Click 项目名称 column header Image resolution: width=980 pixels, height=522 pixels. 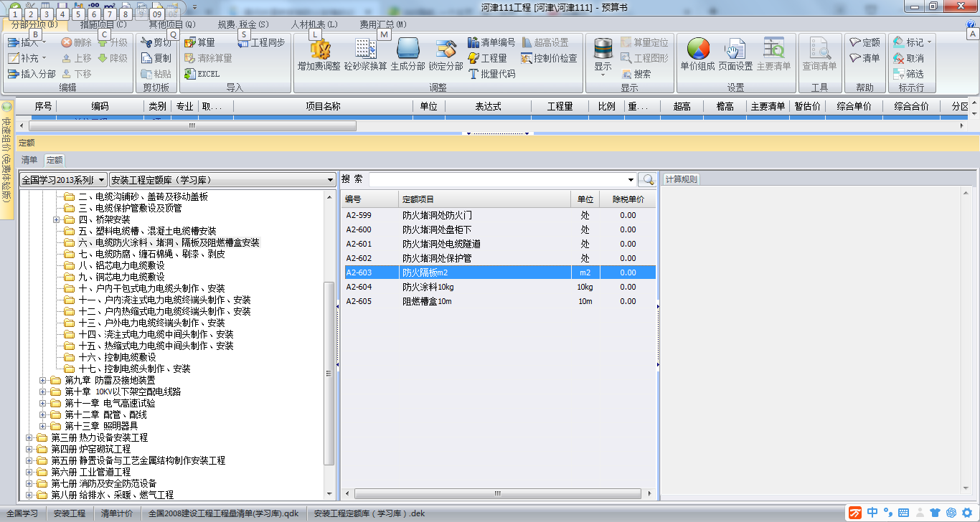click(323, 106)
